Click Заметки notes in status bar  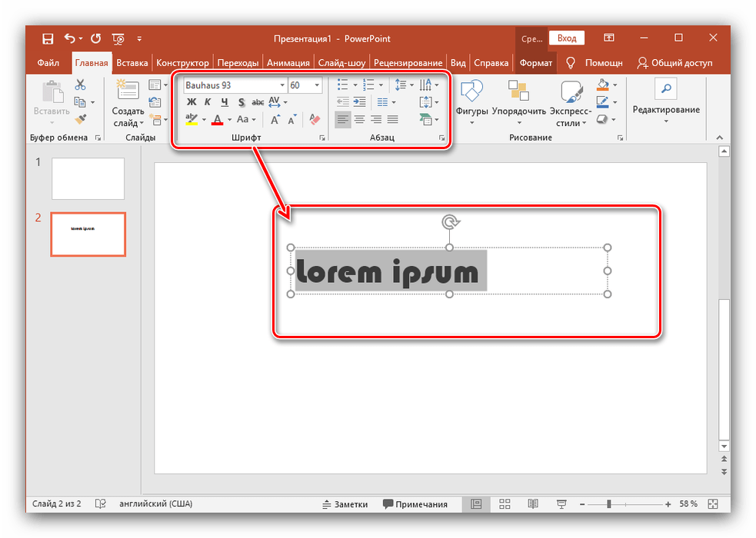coord(345,504)
